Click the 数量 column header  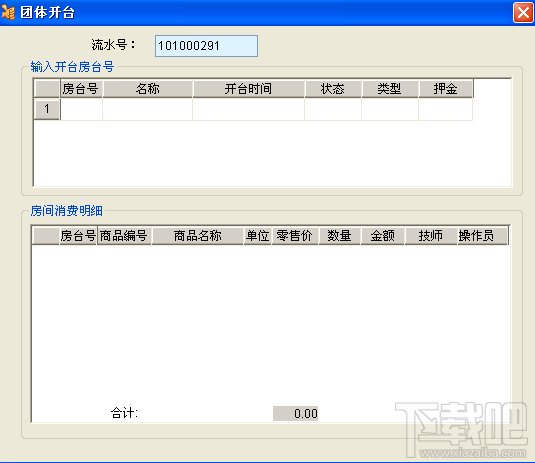[x=339, y=236]
